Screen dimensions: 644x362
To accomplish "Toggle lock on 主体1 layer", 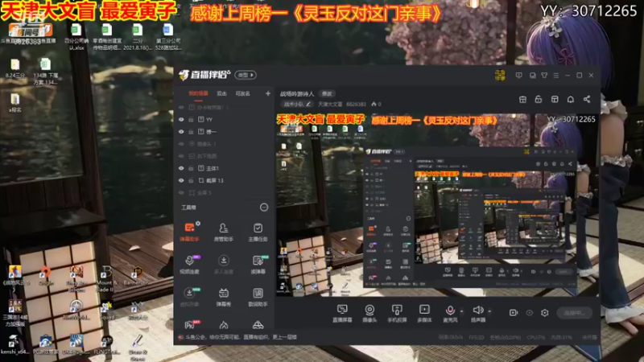I will pyautogui.click(x=191, y=168).
